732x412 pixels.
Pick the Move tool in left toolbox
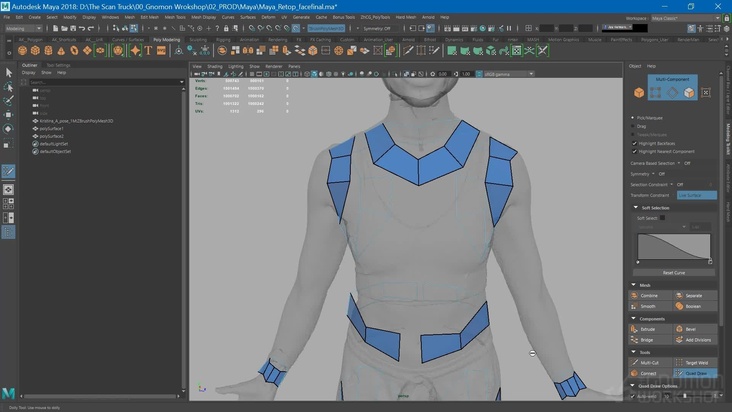click(x=8, y=114)
